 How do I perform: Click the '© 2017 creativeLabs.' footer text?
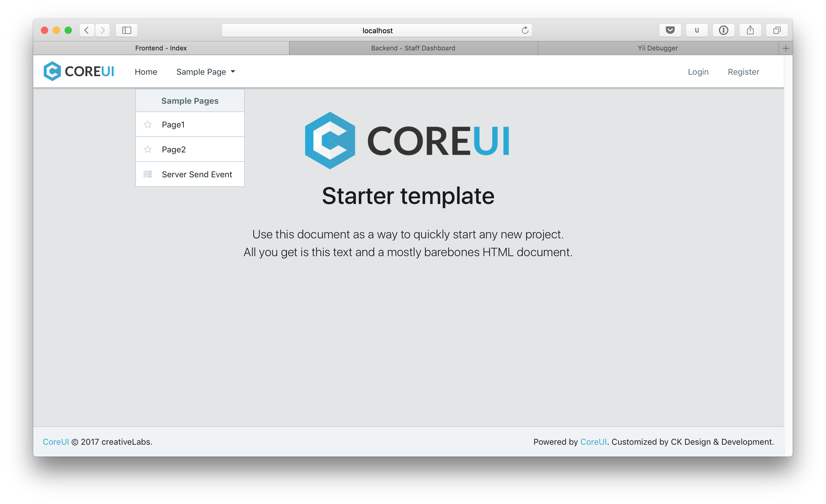pos(112,442)
